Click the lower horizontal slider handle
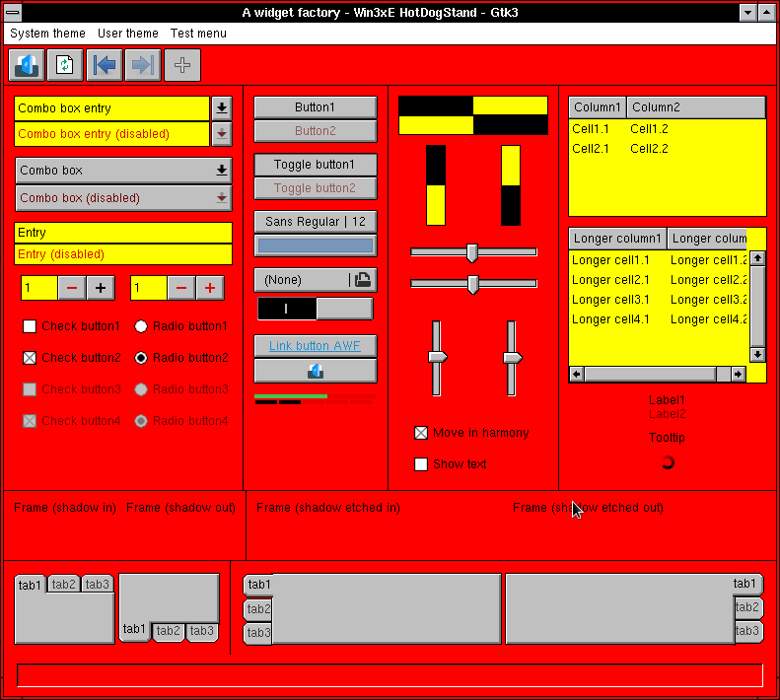780x700 pixels. click(x=472, y=284)
